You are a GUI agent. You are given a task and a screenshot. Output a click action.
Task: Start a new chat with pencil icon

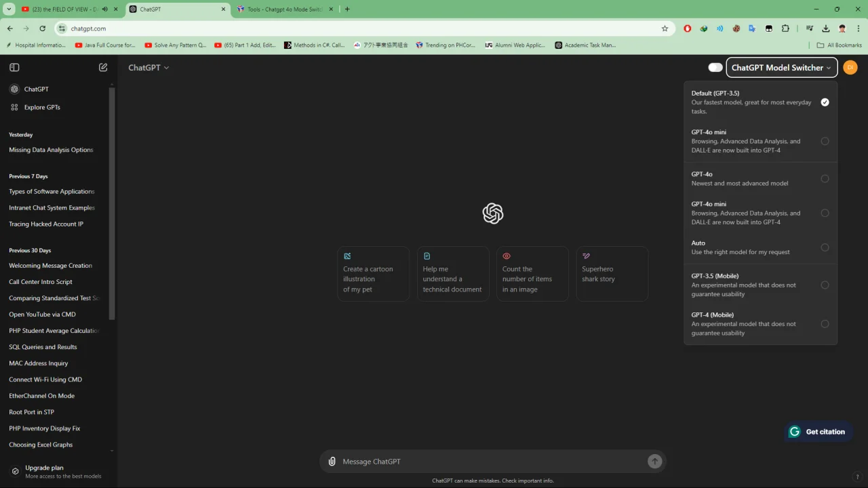tap(103, 67)
